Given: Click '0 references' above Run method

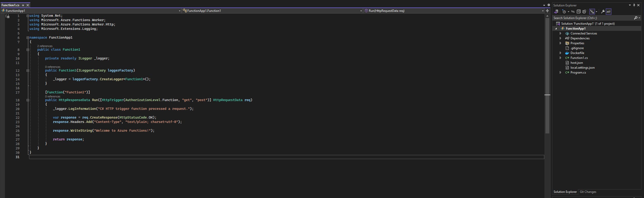Looking at the screenshot, I should point(53,96).
